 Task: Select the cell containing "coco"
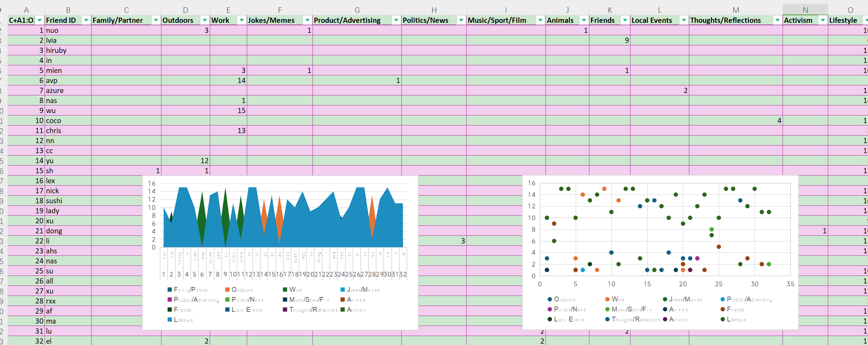coord(54,121)
